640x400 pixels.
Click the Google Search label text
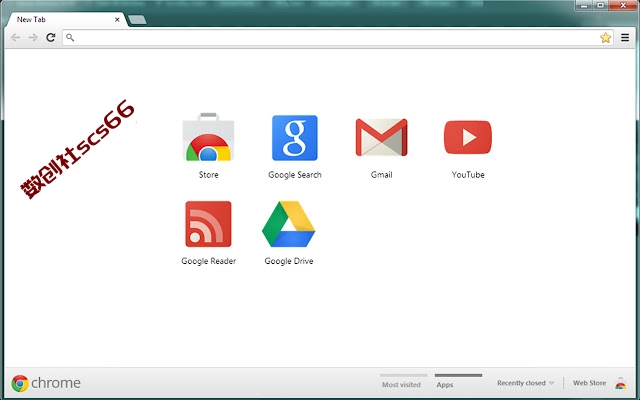tap(295, 175)
